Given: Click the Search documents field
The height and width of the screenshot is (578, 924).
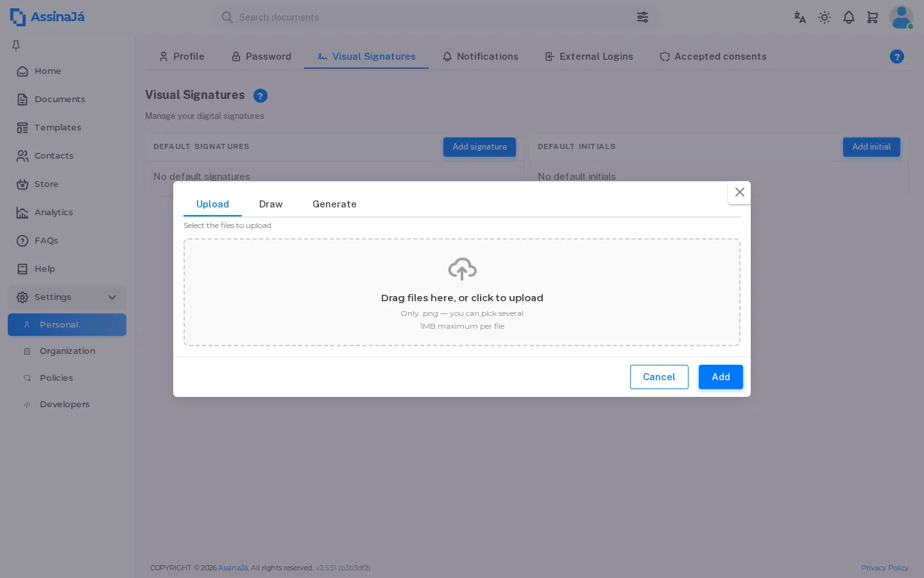Looking at the screenshot, I should pos(436,17).
